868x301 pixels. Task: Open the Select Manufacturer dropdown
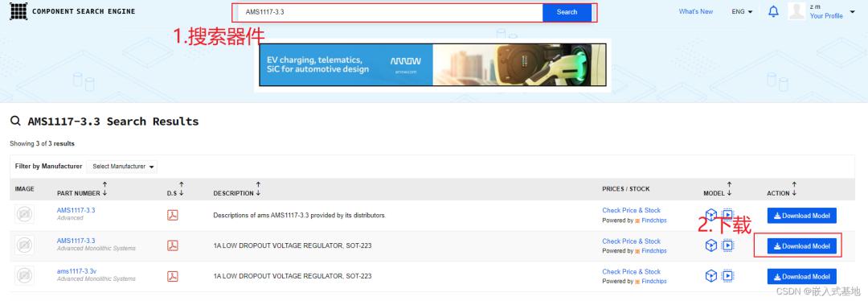point(122,167)
